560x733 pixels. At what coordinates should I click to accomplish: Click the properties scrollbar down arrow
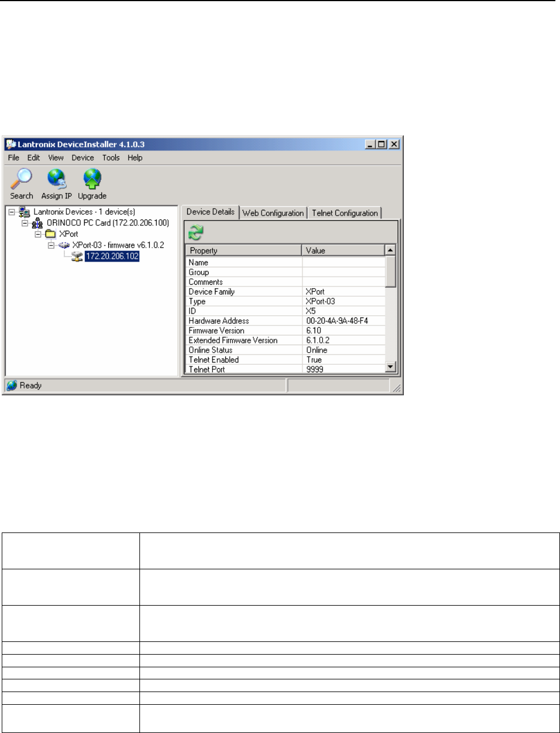[391, 366]
